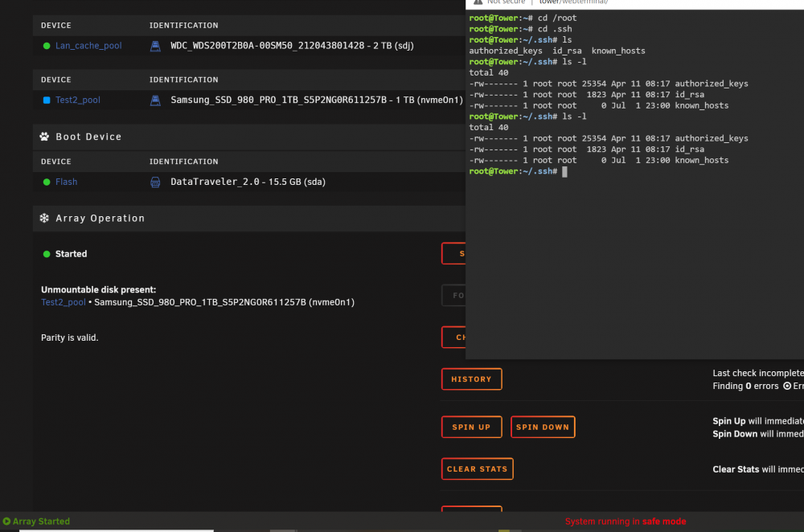Click the Array Operation section header
Image resolution: width=804 pixels, height=532 pixels.
point(248,219)
